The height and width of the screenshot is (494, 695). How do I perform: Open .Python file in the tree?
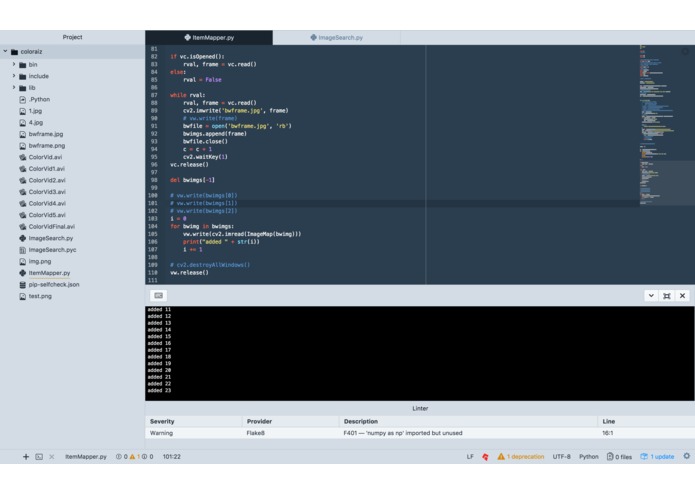pyautogui.click(x=39, y=99)
